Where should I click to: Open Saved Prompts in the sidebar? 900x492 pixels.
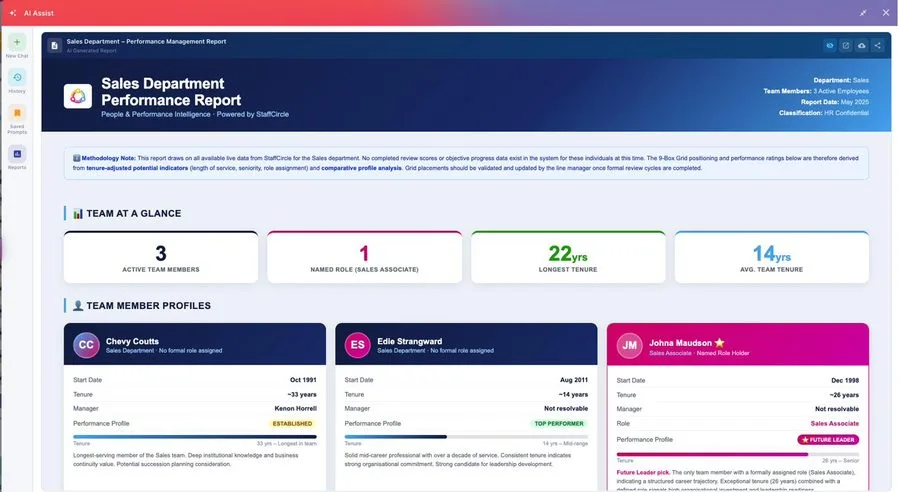17,119
